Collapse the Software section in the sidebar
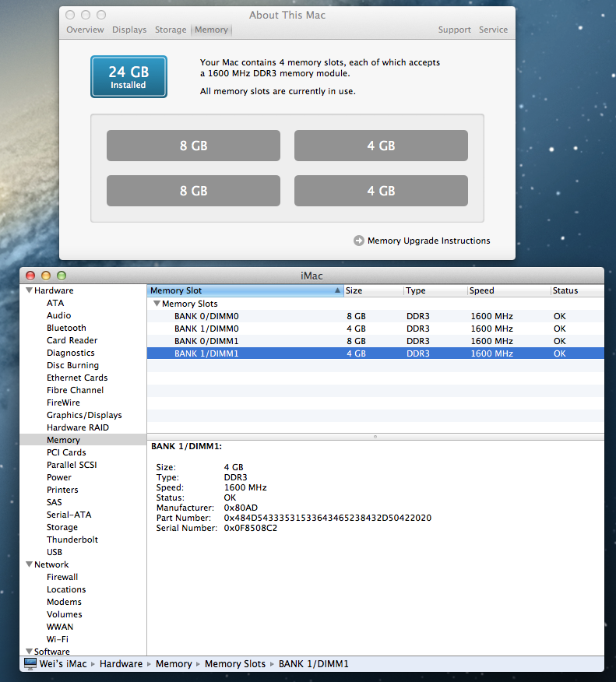Screen dimensions: 616x682 29,651
